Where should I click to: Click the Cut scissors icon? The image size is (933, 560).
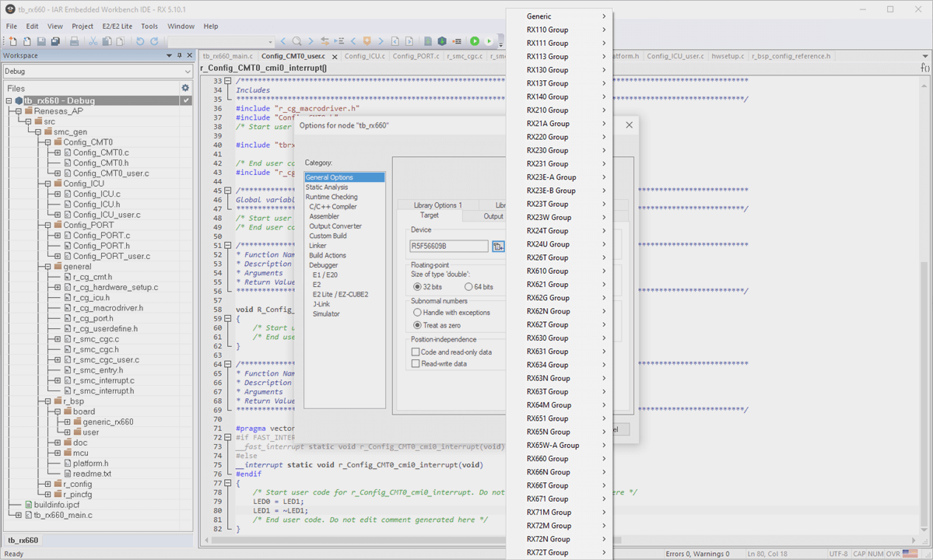[93, 41]
